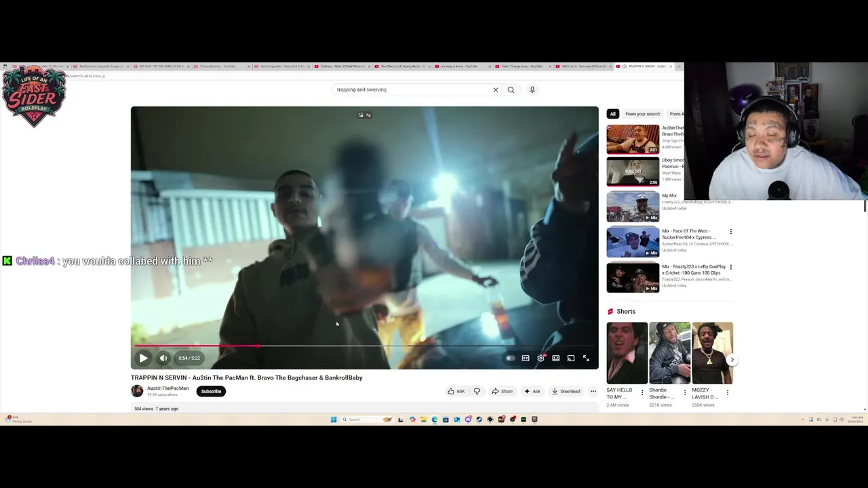
Task: Open 'My Mix' playlist thumbnail
Action: coord(633,207)
